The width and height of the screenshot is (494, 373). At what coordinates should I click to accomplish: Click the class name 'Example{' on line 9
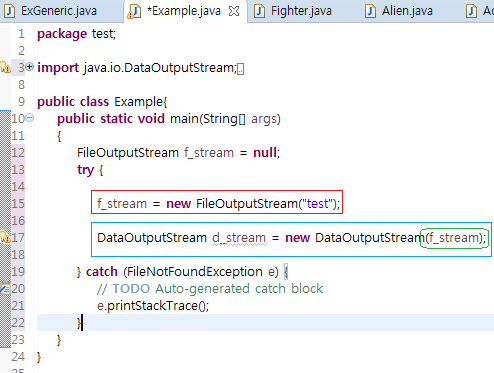(141, 102)
